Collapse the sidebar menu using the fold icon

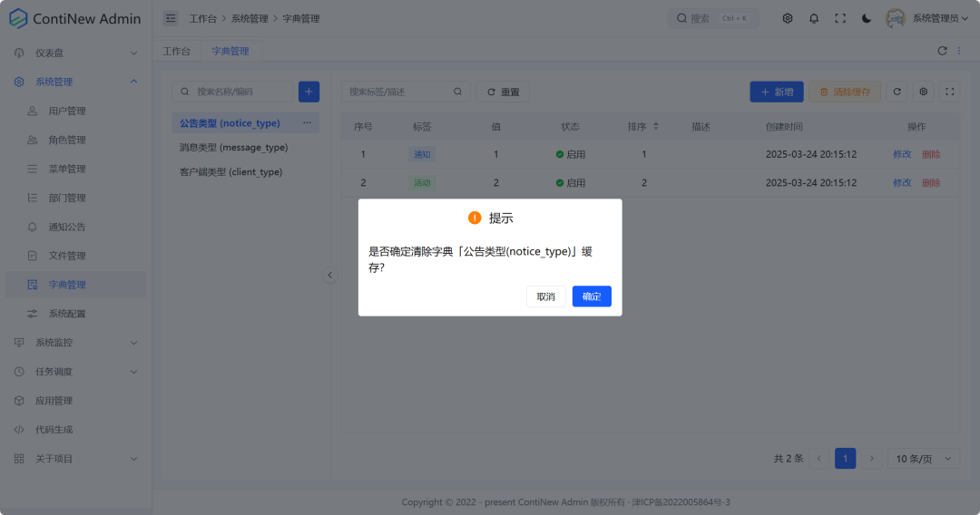pos(171,18)
